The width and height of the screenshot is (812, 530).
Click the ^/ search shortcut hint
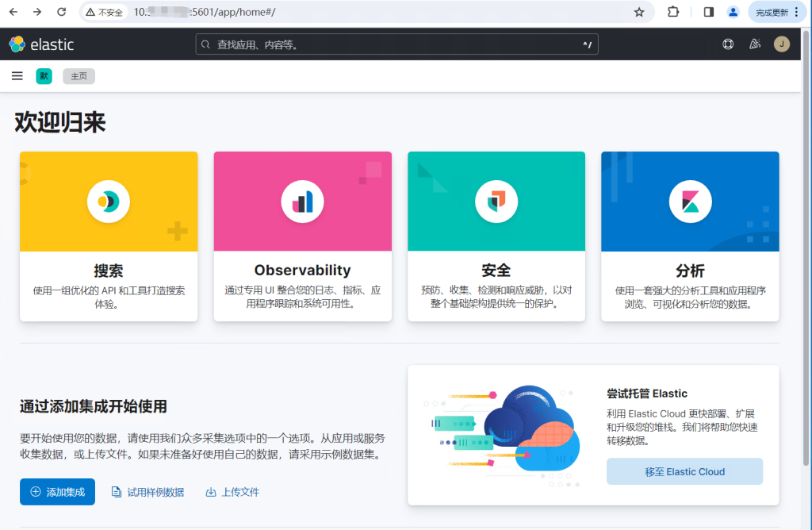(x=587, y=44)
